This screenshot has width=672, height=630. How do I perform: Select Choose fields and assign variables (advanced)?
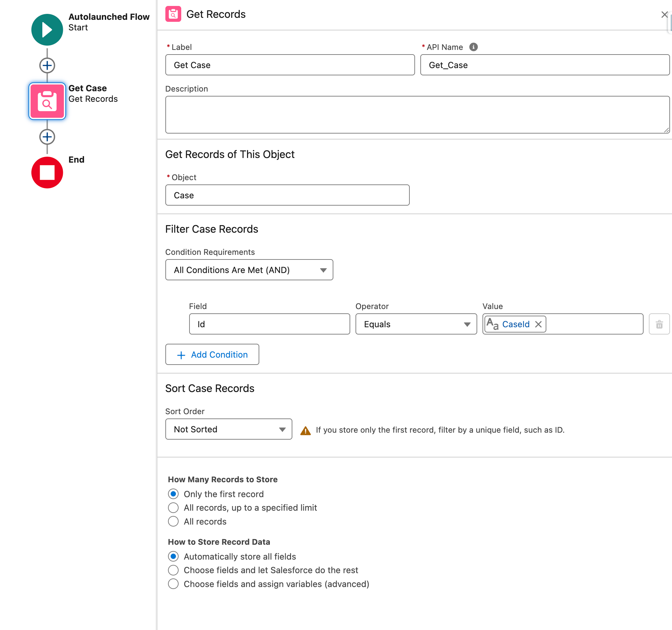click(173, 584)
